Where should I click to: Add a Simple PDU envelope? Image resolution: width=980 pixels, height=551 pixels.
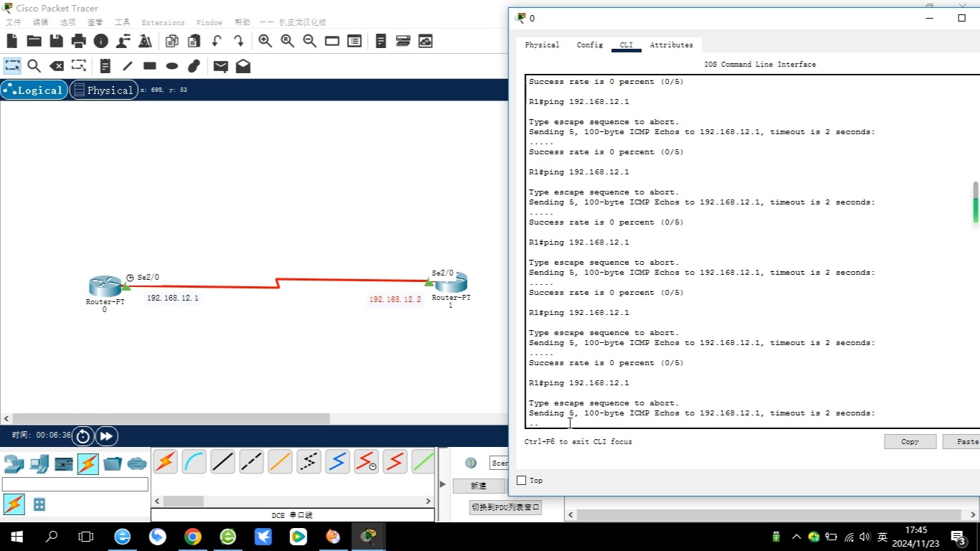pos(220,66)
